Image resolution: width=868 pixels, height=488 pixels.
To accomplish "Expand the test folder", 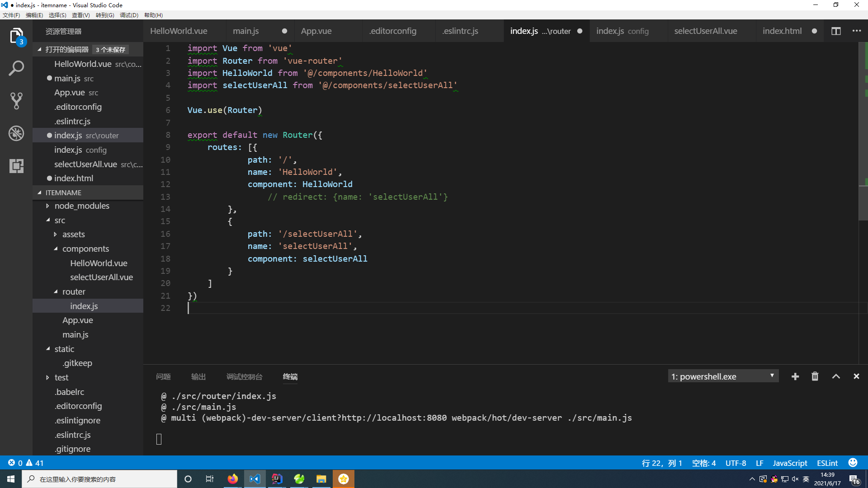I will pyautogui.click(x=61, y=378).
